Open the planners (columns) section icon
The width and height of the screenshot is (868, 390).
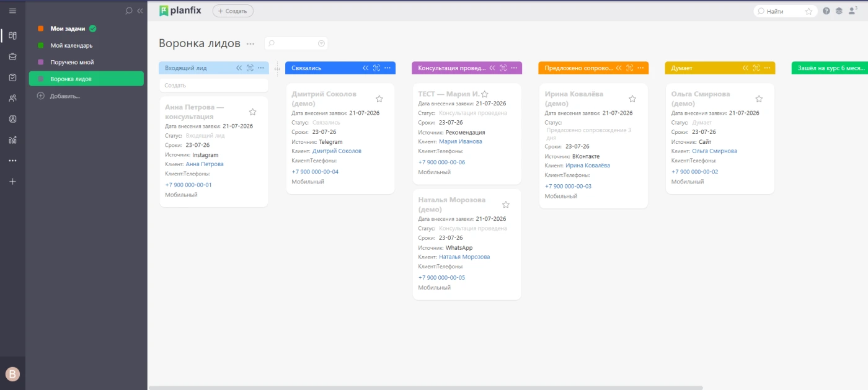pos(12,35)
